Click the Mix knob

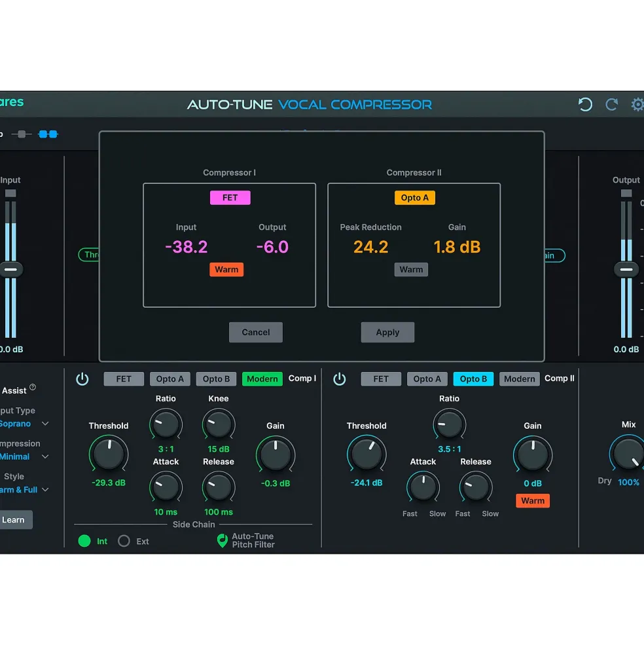pos(628,454)
